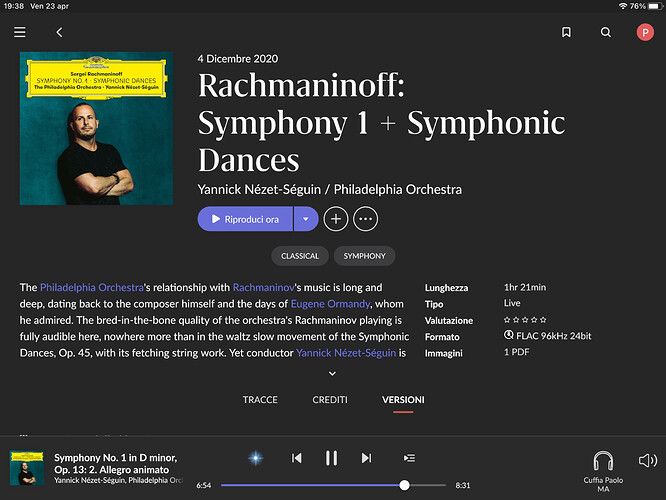666x500 pixels.
Task: Click the total time 8:31
Action: (463, 485)
